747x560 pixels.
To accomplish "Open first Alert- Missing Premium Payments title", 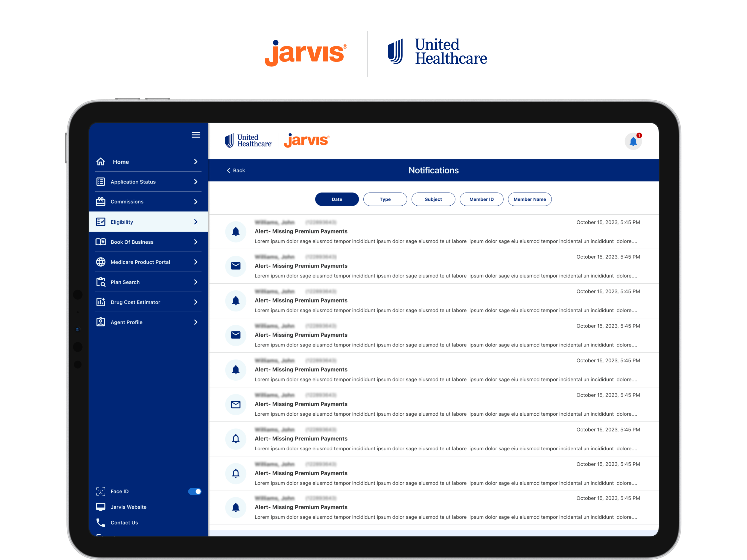I will (301, 231).
